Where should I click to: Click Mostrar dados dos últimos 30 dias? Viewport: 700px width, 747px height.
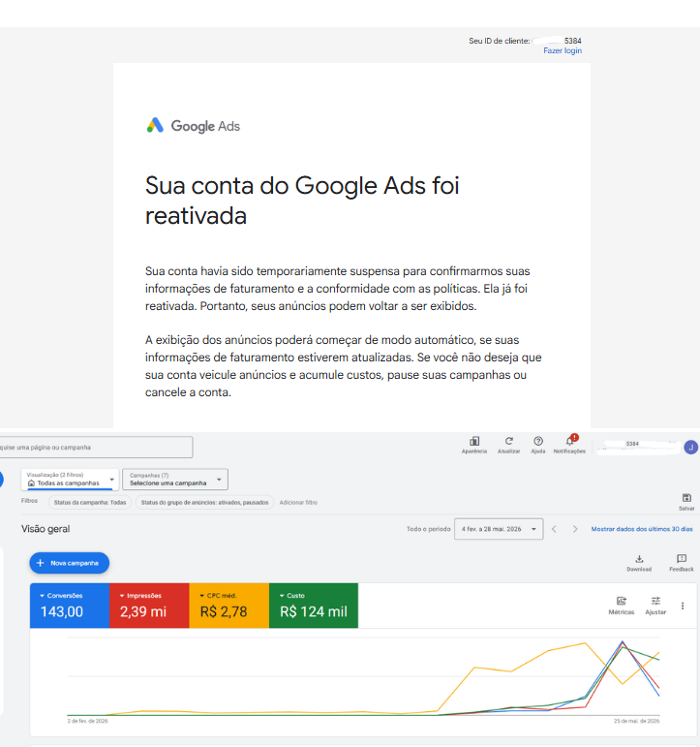pos(642,529)
